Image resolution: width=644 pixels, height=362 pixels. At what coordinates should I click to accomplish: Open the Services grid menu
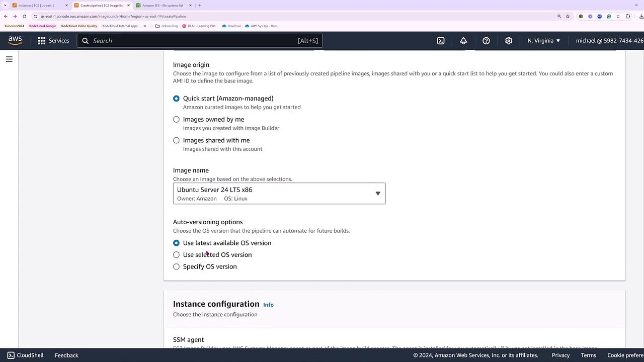(53, 41)
